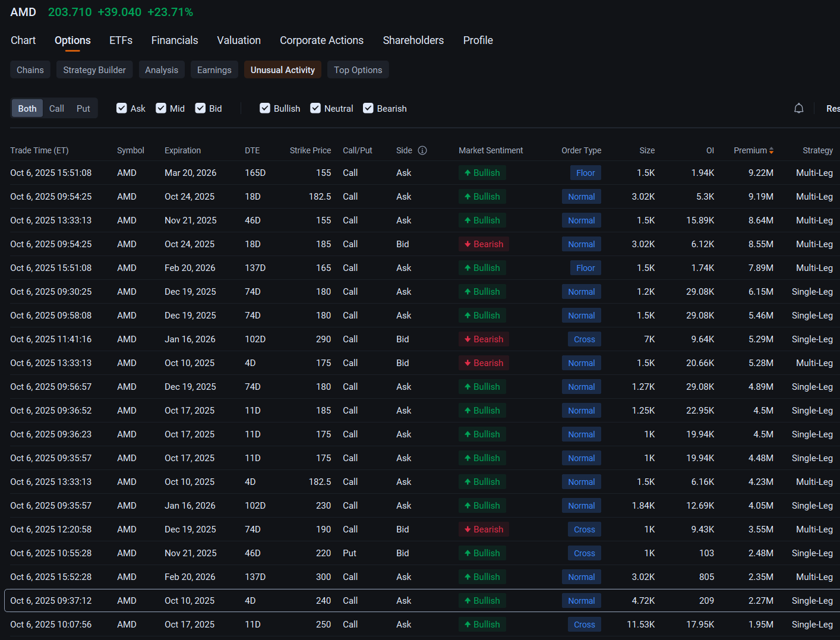Uncheck the Bearish sentiment filter
This screenshot has height=640, width=840.
pyautogui.click(x=368, y=108)
